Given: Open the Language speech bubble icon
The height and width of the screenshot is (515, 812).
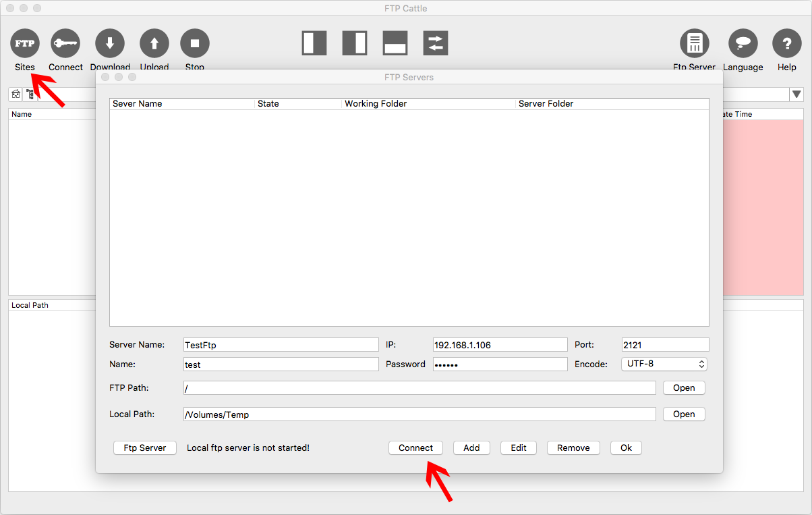Looking at the screenshot, I should pos(743,43).
